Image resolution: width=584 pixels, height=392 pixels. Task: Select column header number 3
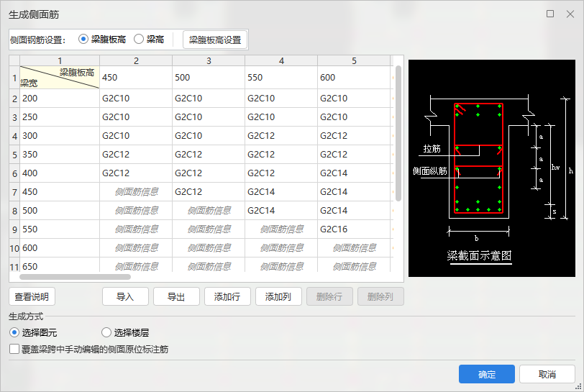coord(208,61)
